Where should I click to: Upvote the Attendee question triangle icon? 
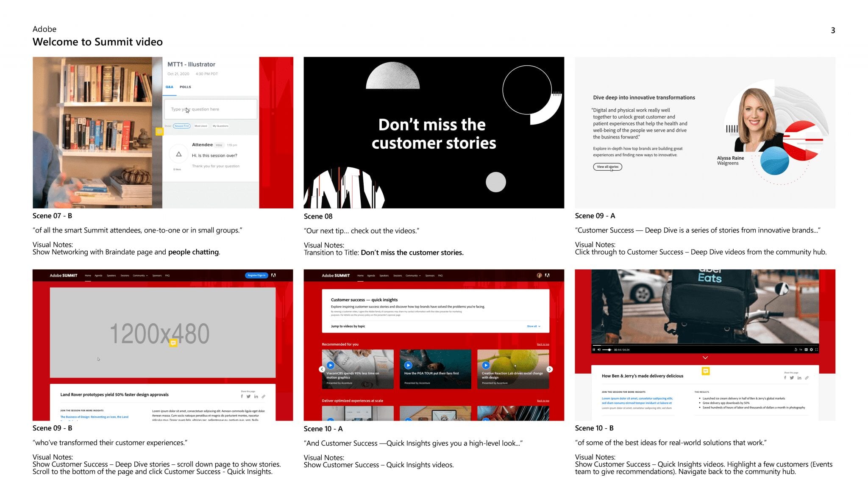pyautogui.click(x=179, y=154)
